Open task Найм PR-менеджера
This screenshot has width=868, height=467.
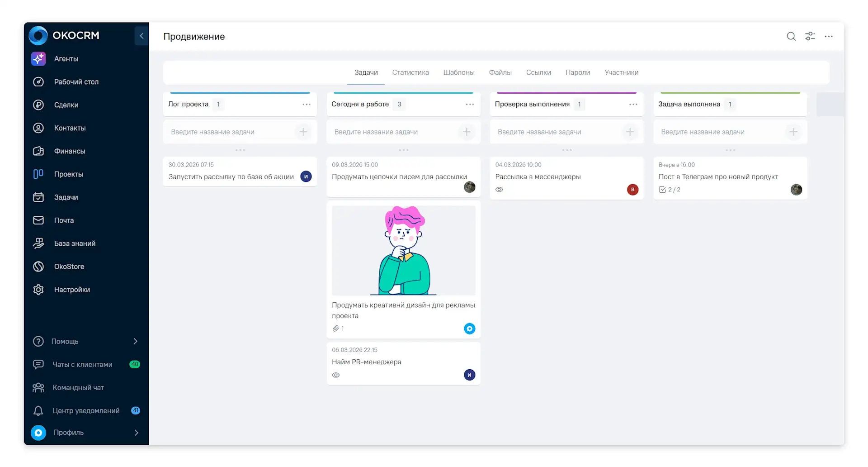(367, 362)
